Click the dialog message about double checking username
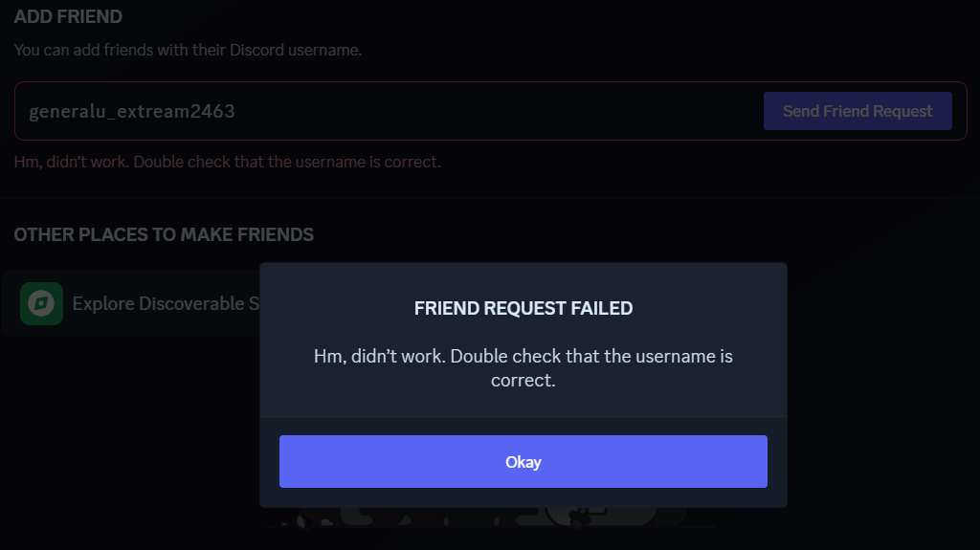This screenshot has height=550, width=980. click(x=523, y=368)
